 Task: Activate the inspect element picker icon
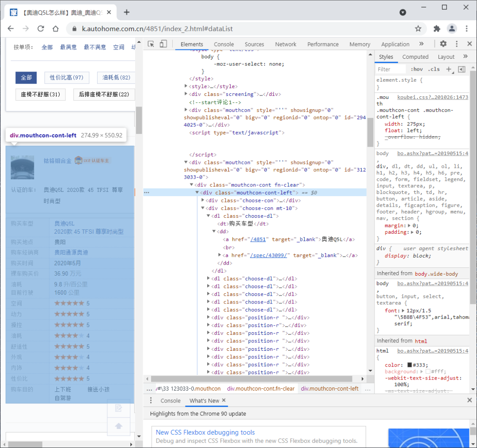pyautogui.click(x=151, y=44)
